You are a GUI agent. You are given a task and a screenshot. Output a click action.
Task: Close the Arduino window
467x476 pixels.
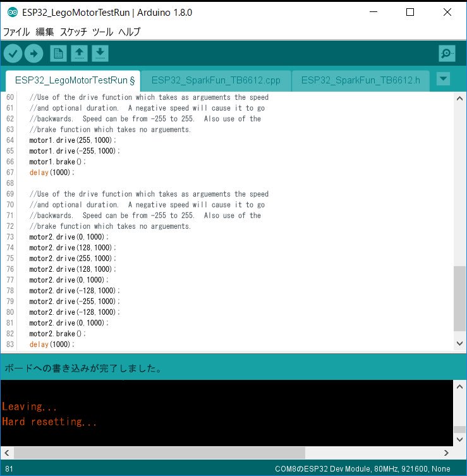tap(447, 12)
